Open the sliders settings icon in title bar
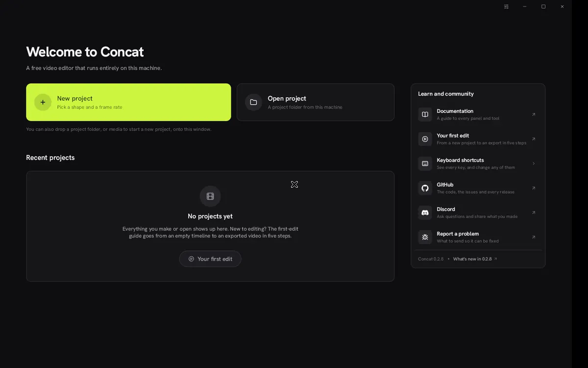This screenshot has height=368, width=588. 506,6
